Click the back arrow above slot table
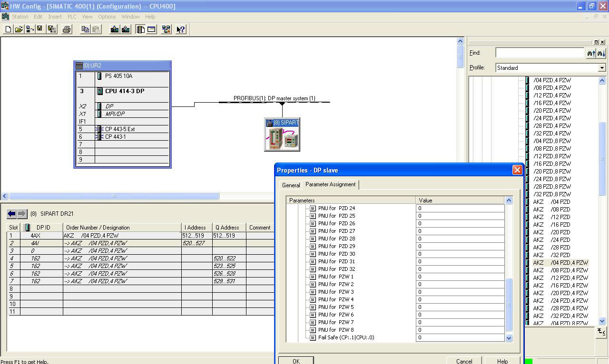 [x=12, y=214]
